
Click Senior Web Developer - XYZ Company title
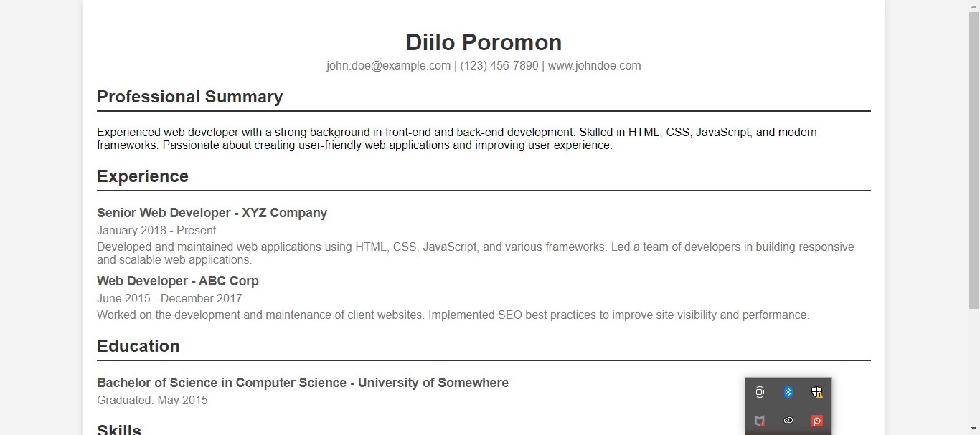(x=212, y=213)
